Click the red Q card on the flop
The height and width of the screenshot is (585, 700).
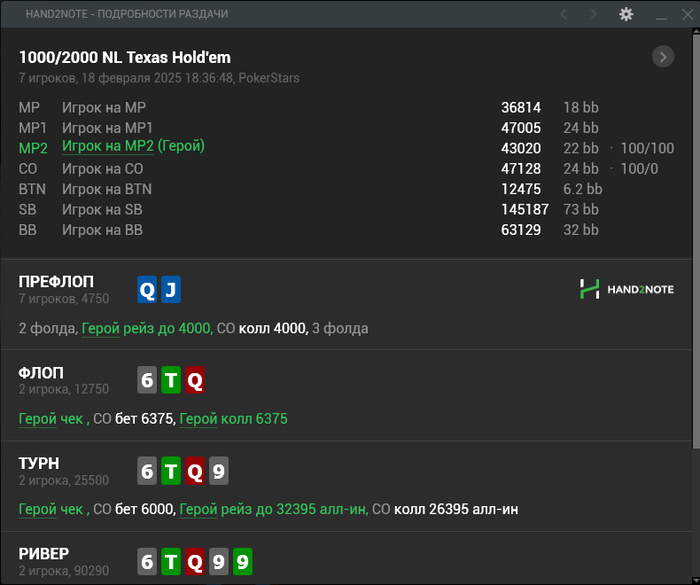click(195, 380)
